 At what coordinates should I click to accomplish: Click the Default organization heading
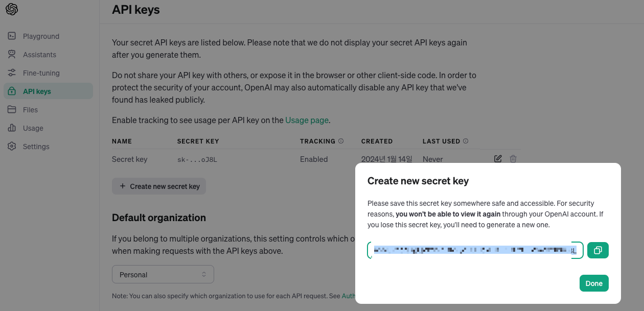(x=159, y=218)
